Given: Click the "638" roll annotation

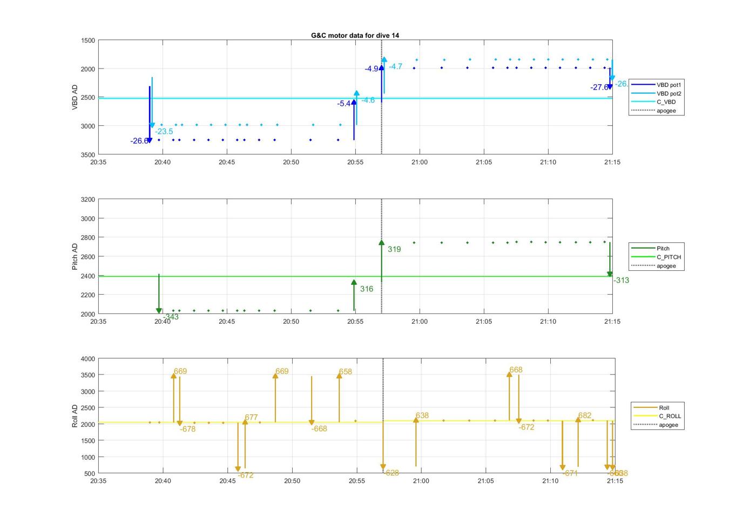Looking at the screenshot, I should click(422, 416).
